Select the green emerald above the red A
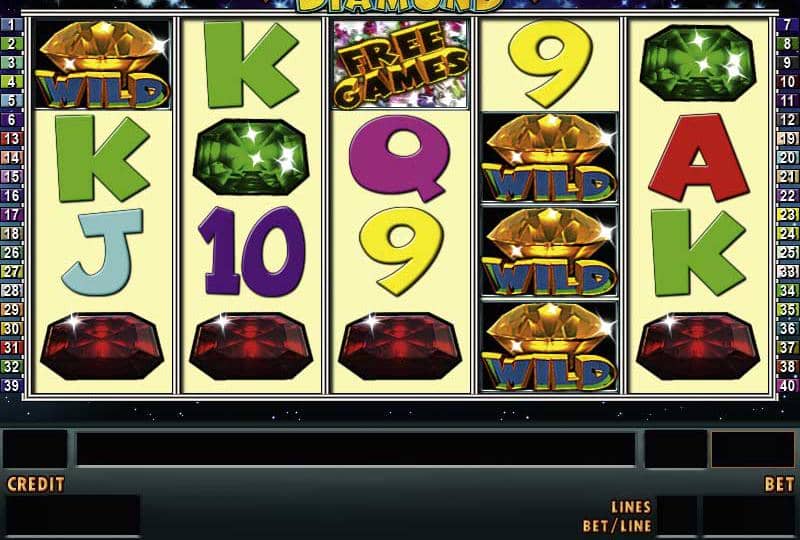 pyautogui.click(x=698, y=63)
